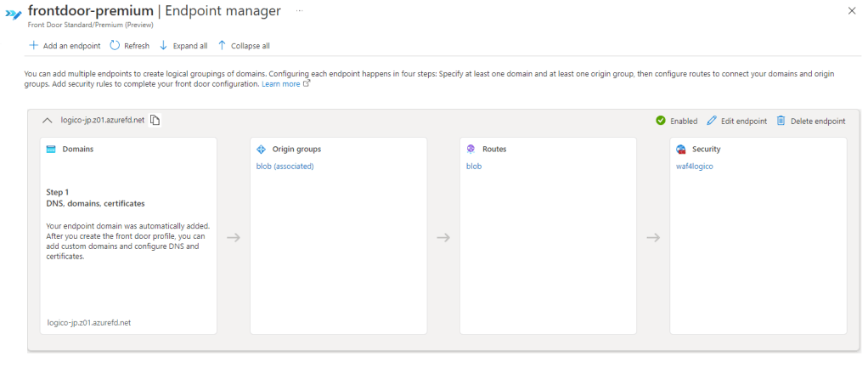Image resolution: width=868 pixels, height=368 pixels.
Task: Click the green Enabled status checkmark
Action: click(x=661, y=121)
